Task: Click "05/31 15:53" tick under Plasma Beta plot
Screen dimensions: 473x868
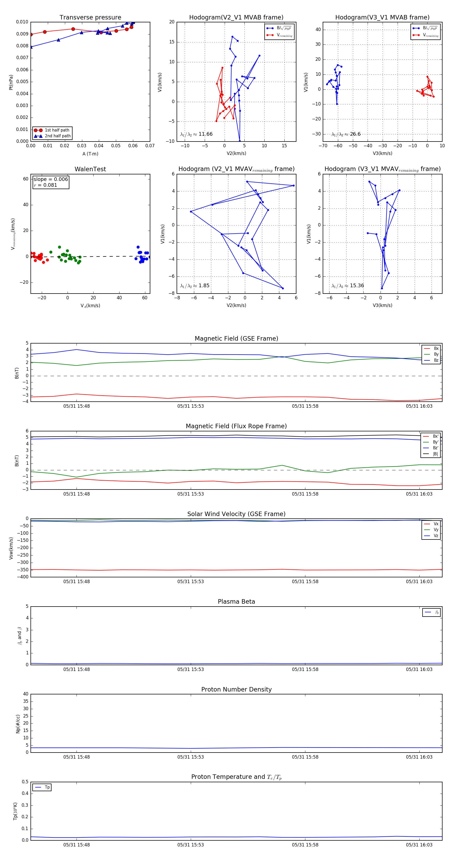Action: [191, 669]
